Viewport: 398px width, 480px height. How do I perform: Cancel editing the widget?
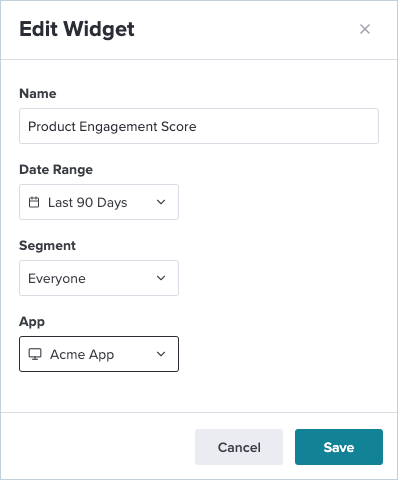click(239, 447)
